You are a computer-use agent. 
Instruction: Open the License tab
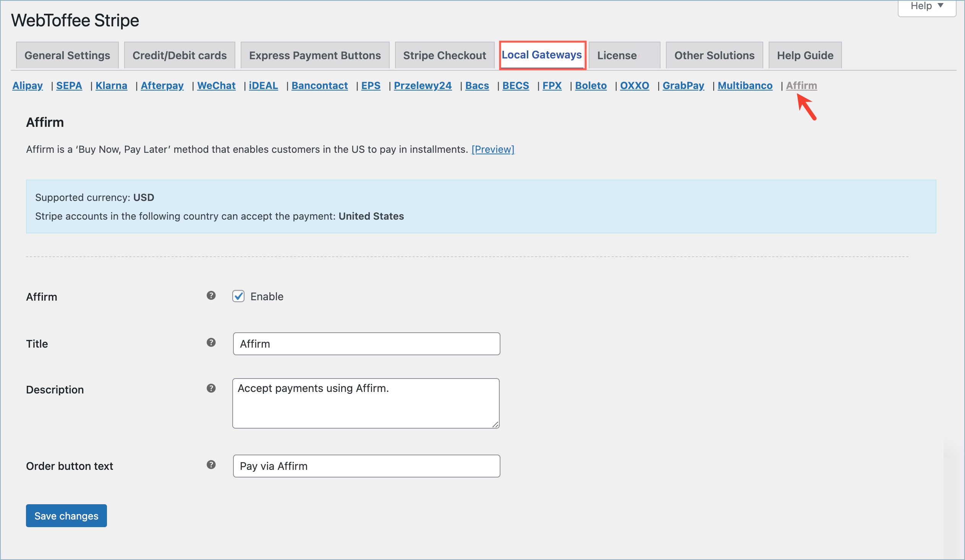(x=616, y=55)
